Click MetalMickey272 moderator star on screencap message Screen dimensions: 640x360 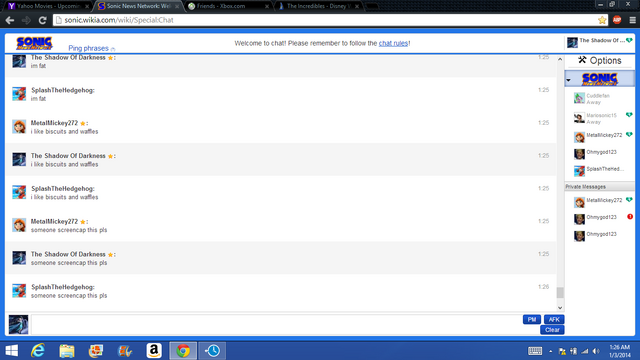coord(83,222)
